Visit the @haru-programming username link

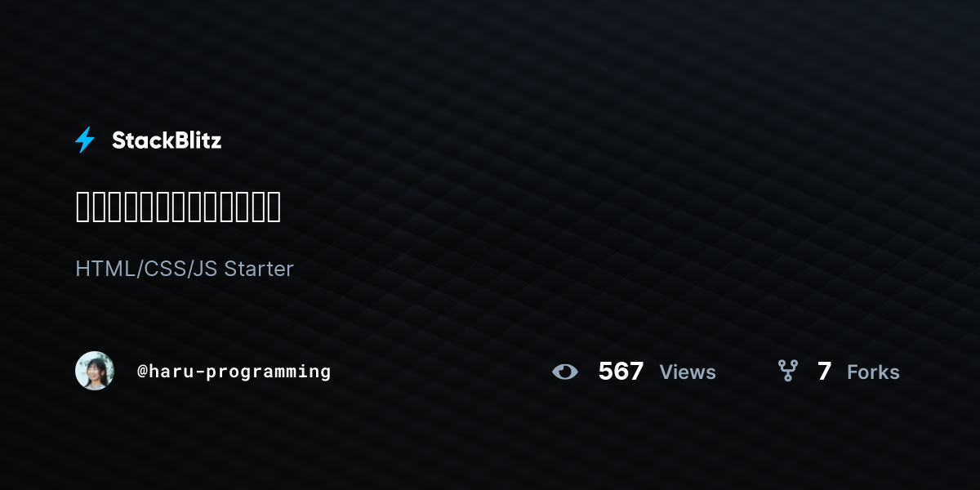coord(234,372)
